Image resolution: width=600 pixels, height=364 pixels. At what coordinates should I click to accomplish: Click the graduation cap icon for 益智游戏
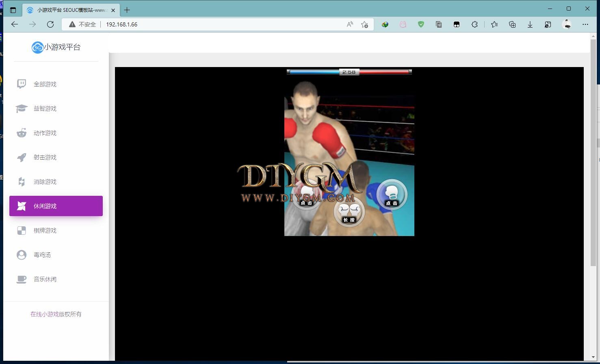click(22, 108)
